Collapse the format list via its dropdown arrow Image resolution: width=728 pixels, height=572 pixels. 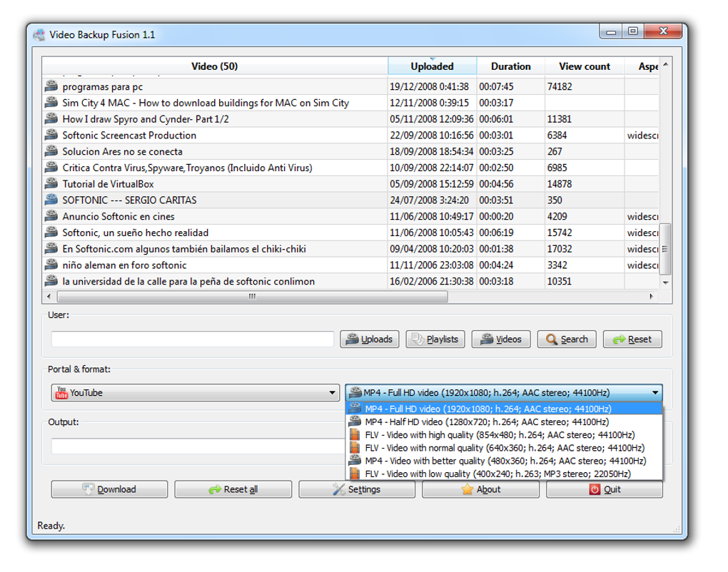click(x=655, y=392)
